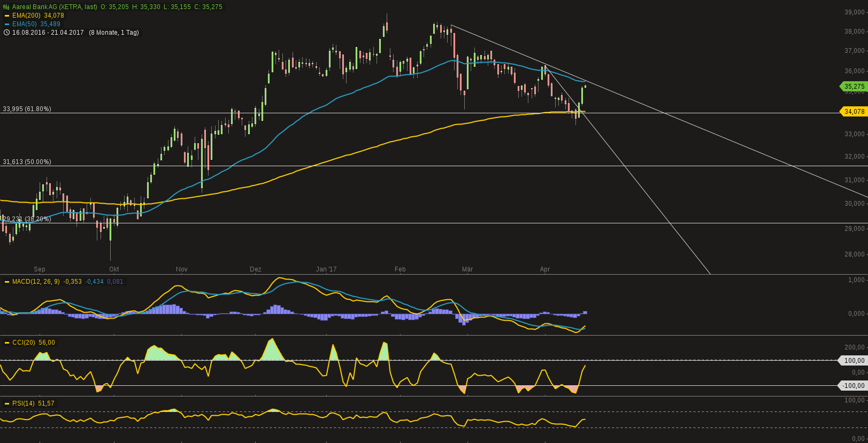Select the Feb month marker on time axis
The height and width of the screenshot is (443, 868).
pos(400,269)
